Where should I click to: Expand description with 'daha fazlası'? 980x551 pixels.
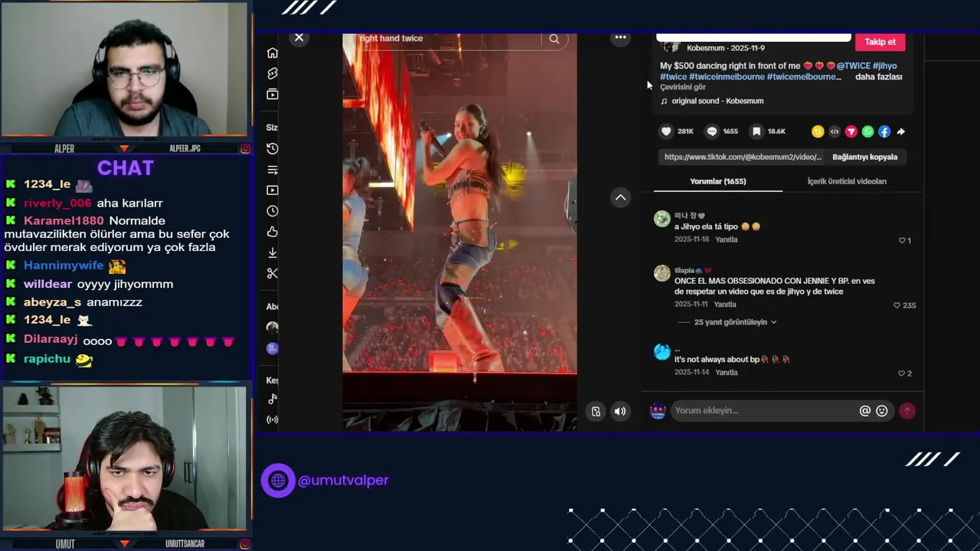click(x=879, y=77)
